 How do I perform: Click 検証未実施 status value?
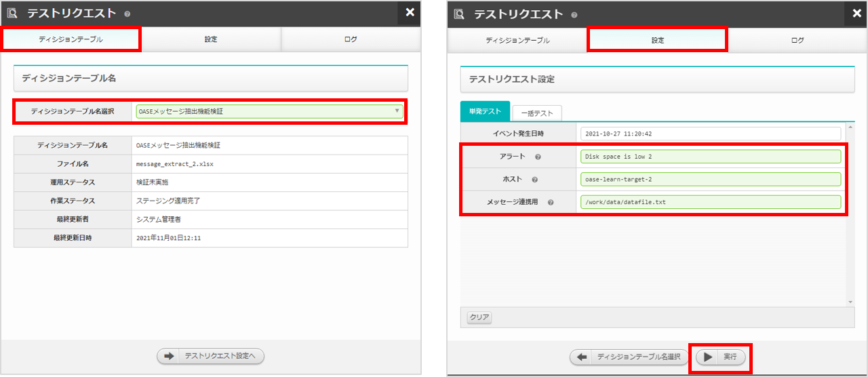153,182
